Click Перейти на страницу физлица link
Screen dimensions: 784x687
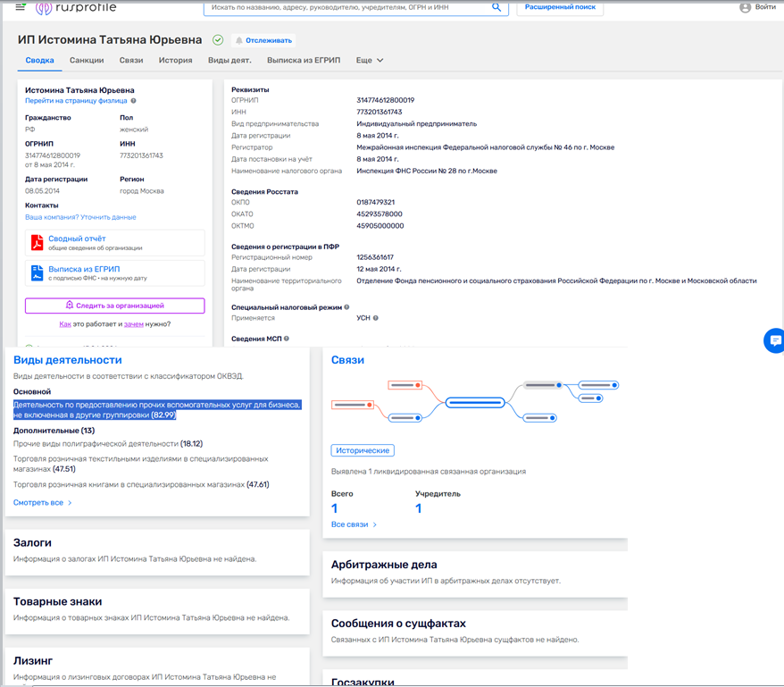pyautogui.click(x=76, y=101)
